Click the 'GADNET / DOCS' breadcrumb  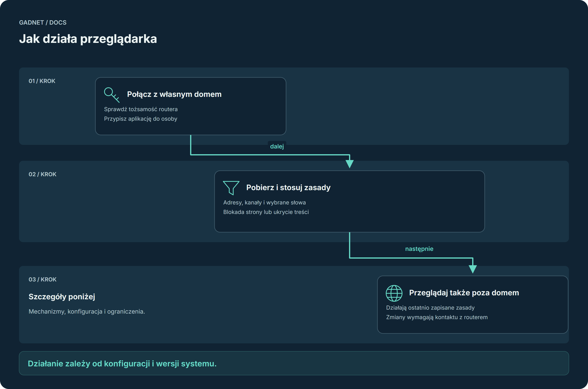(x=43, y=23)
